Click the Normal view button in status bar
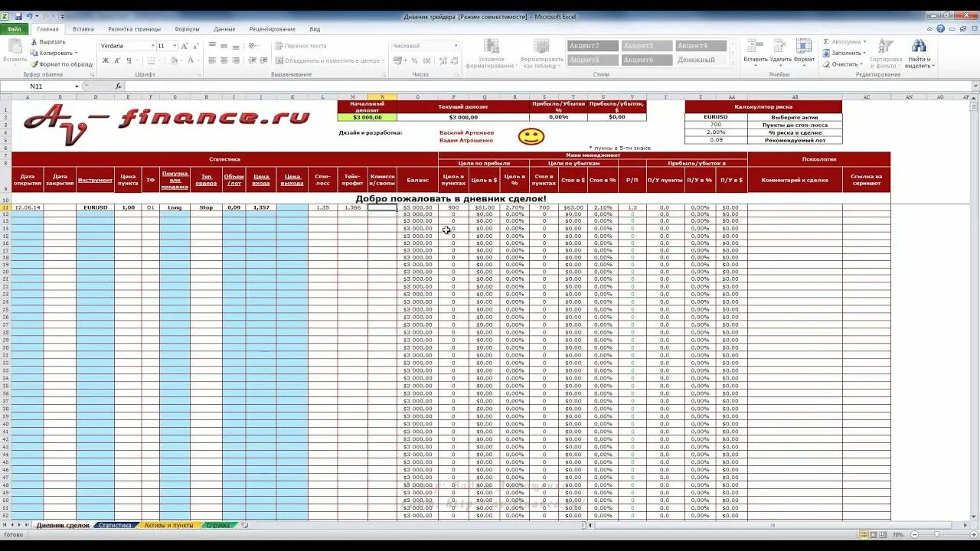This screenshot has width=980, height=551. [864, 534]
